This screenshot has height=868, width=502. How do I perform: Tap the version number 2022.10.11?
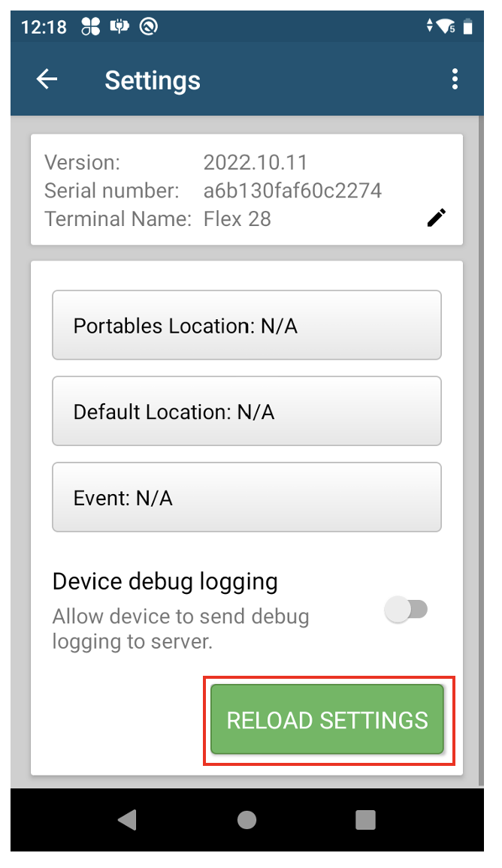click(256, 162)
